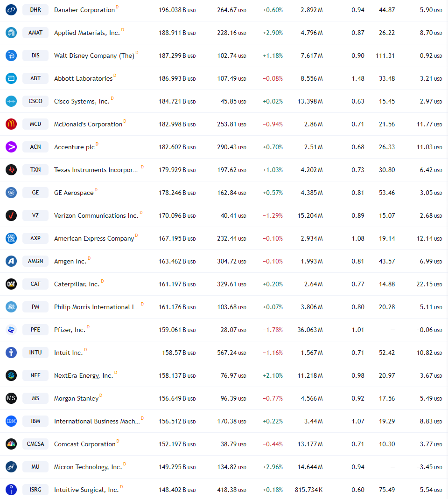Open the TXN ticker symbol
This screenshot has width=448, height=499.
pos(35,170)
